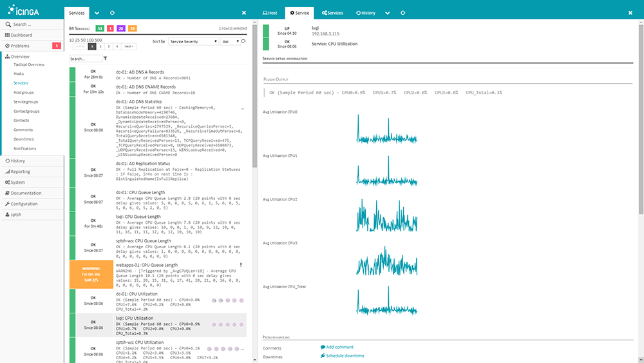Screen dimensions: 644x363
Task: Open dc-01: AD Replication Status service
Action: [142, 163]
